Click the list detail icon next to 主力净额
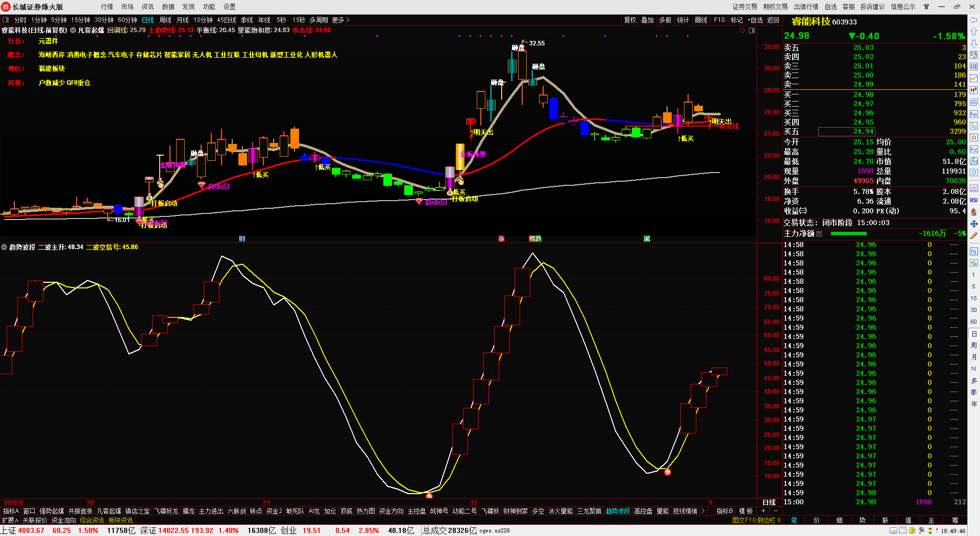This screenshot has width=980, height=536. [819, 234]
